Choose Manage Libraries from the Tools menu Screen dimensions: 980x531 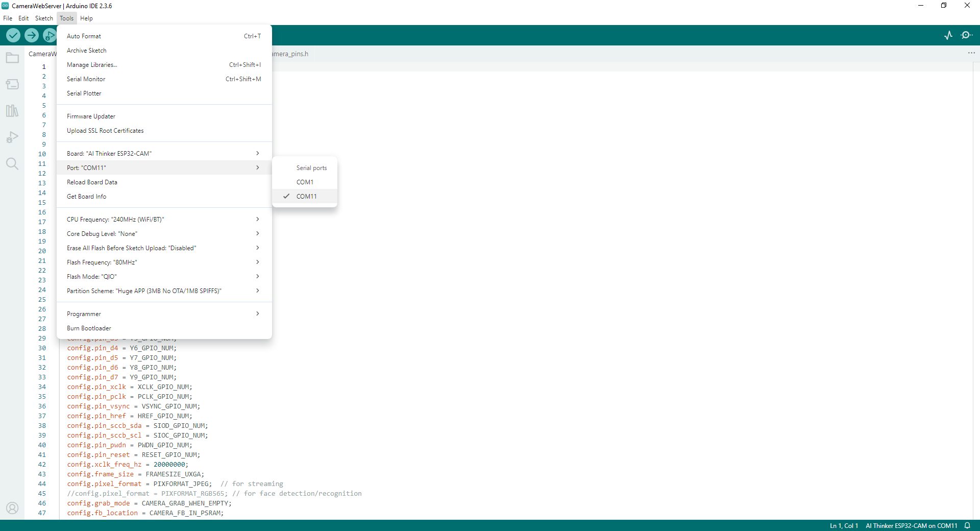click(x=92, y=65)
